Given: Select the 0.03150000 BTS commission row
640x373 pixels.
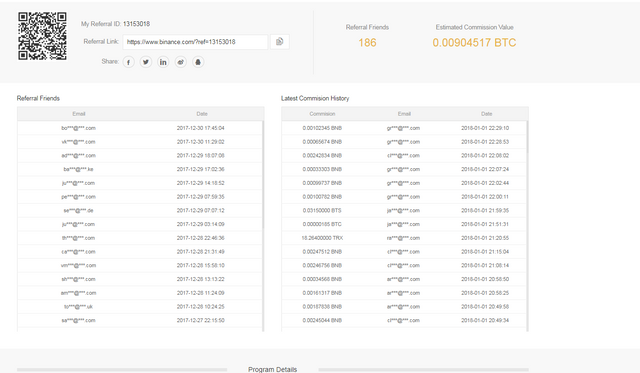Looking at the screenshot, I should (x=404, y=211).
